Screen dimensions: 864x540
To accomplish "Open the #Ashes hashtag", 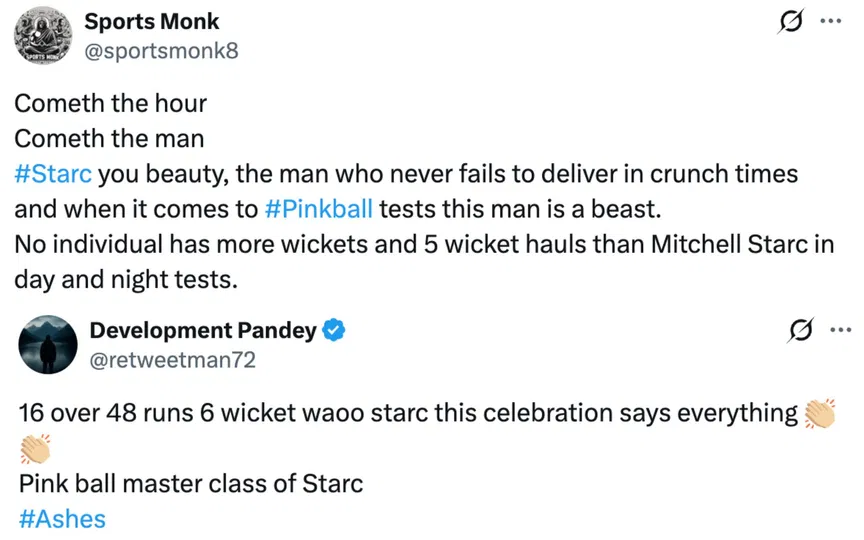I will point(61,519).
